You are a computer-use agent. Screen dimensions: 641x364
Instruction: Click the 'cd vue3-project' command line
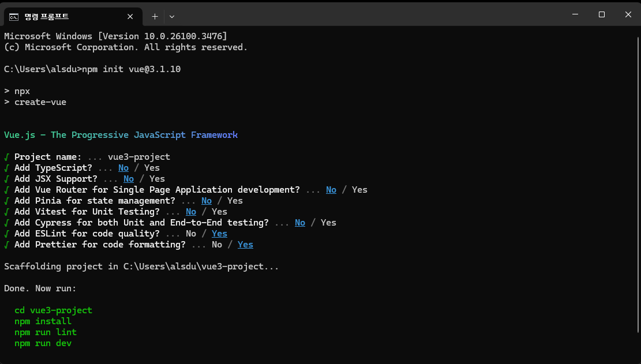(x=53, y=310)
